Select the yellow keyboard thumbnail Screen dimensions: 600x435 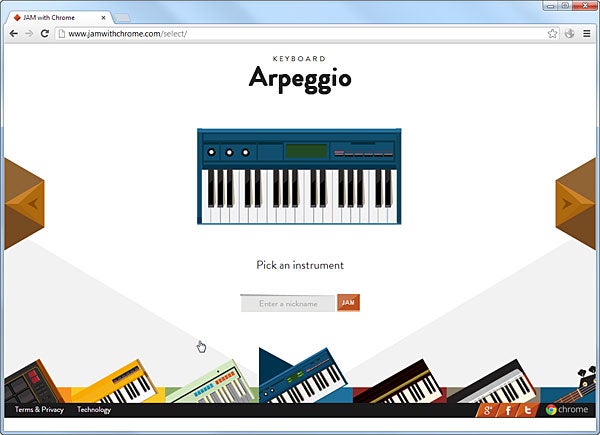115,383
